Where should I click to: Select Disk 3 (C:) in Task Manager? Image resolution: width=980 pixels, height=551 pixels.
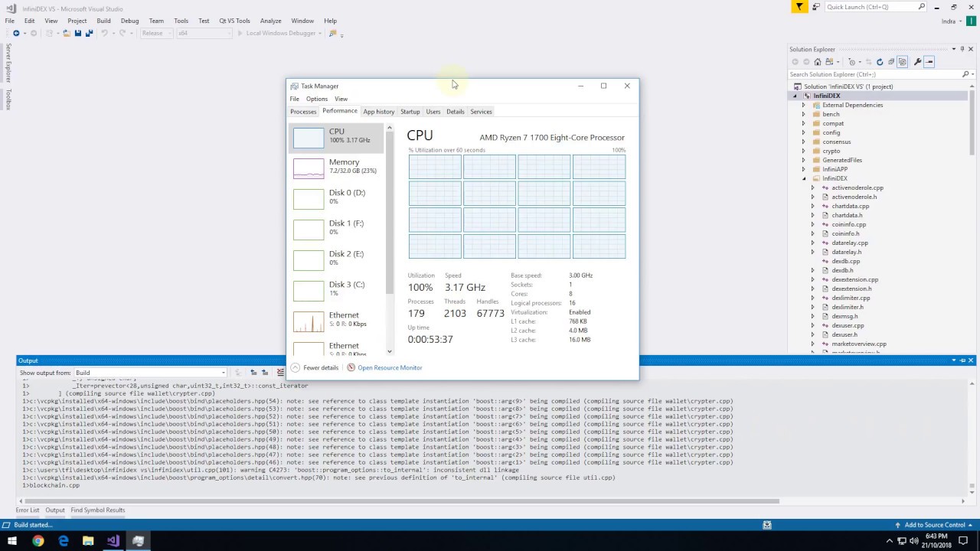click(338, 289)
